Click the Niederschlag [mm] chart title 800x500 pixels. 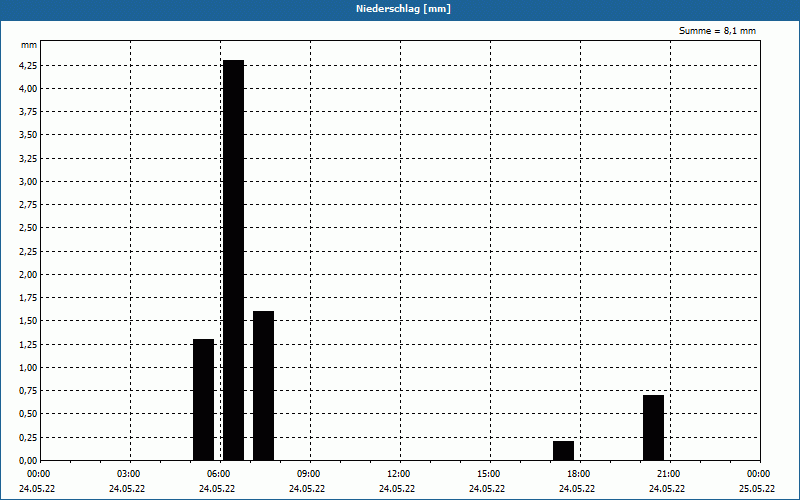pos(403,9)
